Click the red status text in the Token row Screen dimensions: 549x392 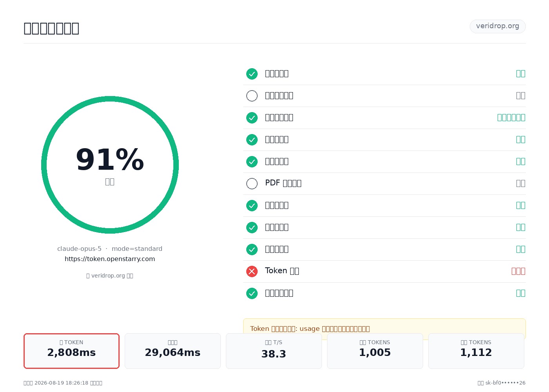pyautogui.click(x=518, y=271)
